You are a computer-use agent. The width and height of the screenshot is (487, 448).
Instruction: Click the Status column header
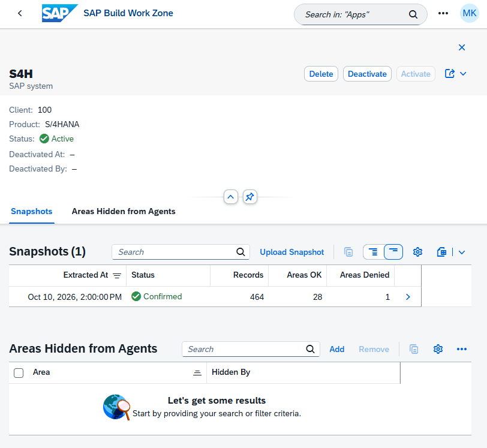(168, 275)
